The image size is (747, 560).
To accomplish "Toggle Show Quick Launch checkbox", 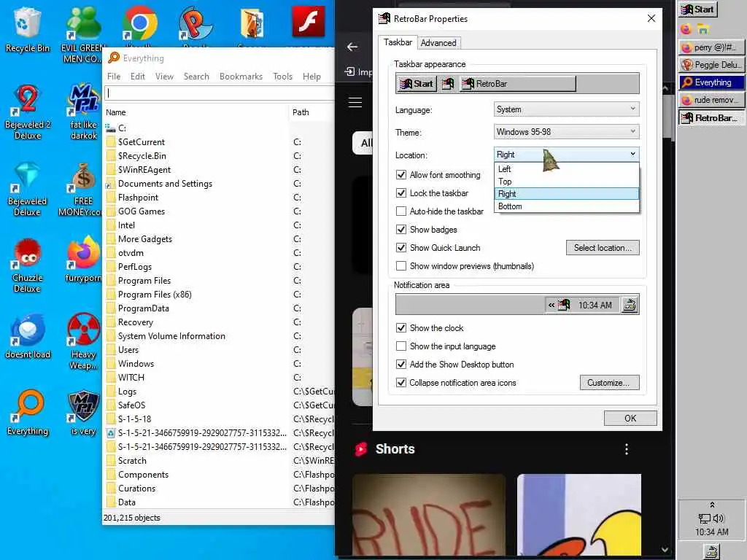I will coord(401,248).
